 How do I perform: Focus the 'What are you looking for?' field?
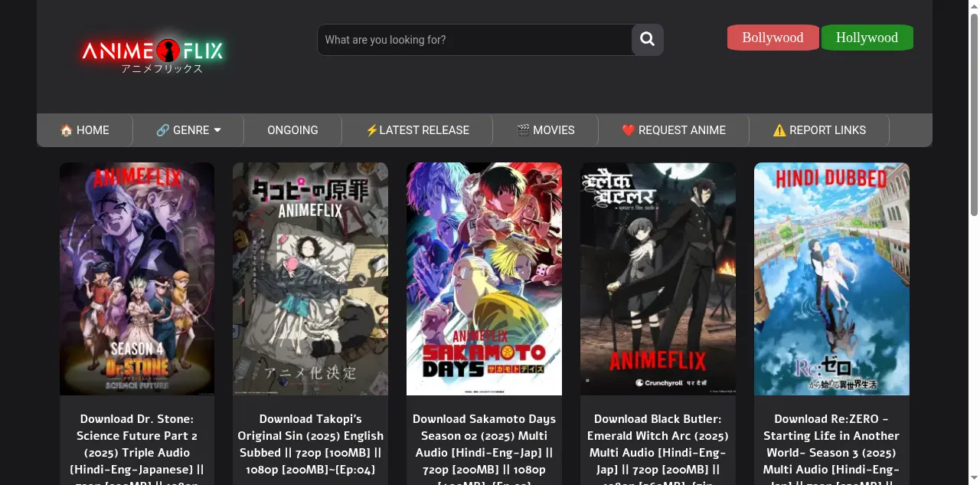474,40
